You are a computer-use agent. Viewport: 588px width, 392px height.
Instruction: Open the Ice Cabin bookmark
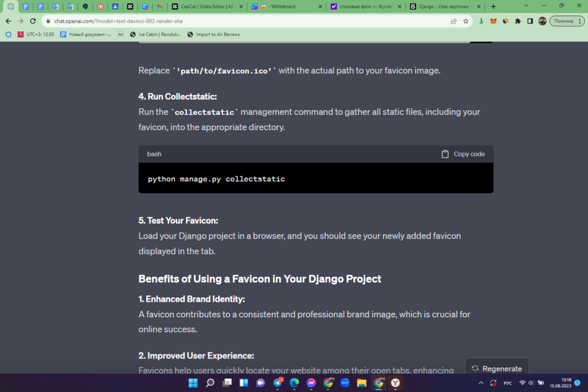(155, 34)
